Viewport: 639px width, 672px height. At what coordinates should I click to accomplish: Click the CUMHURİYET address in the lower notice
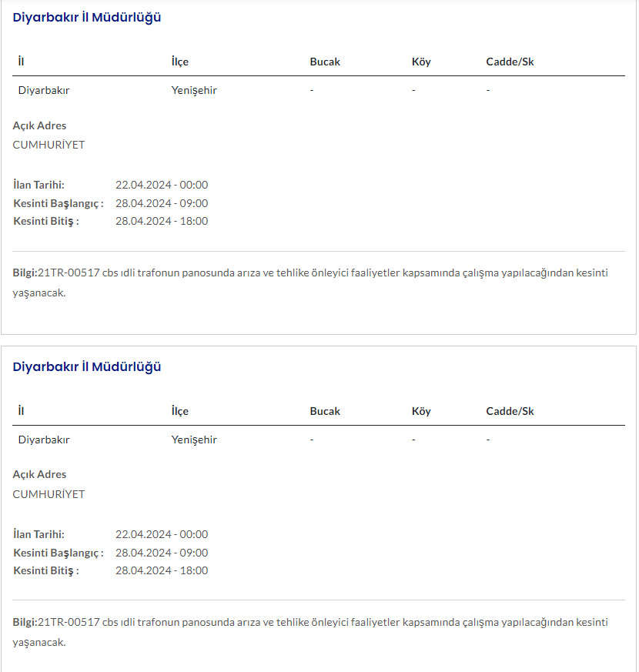coord(49,494)
